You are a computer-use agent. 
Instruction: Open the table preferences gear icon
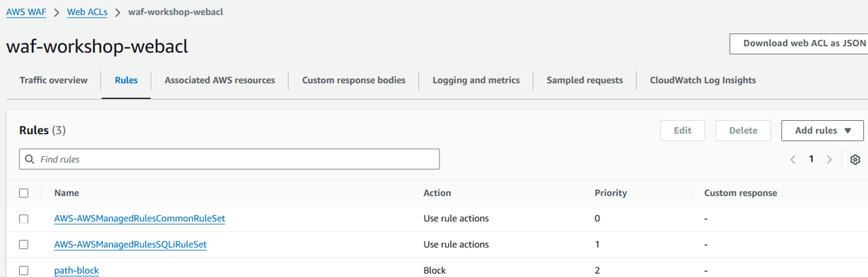tap(855, 160)
